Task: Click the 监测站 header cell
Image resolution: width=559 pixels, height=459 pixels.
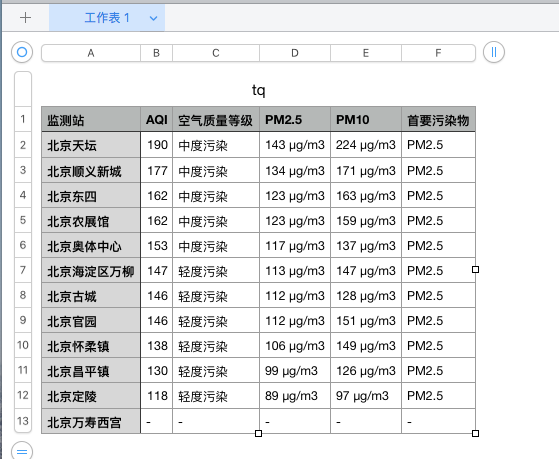Action: [x=91, y=119]
